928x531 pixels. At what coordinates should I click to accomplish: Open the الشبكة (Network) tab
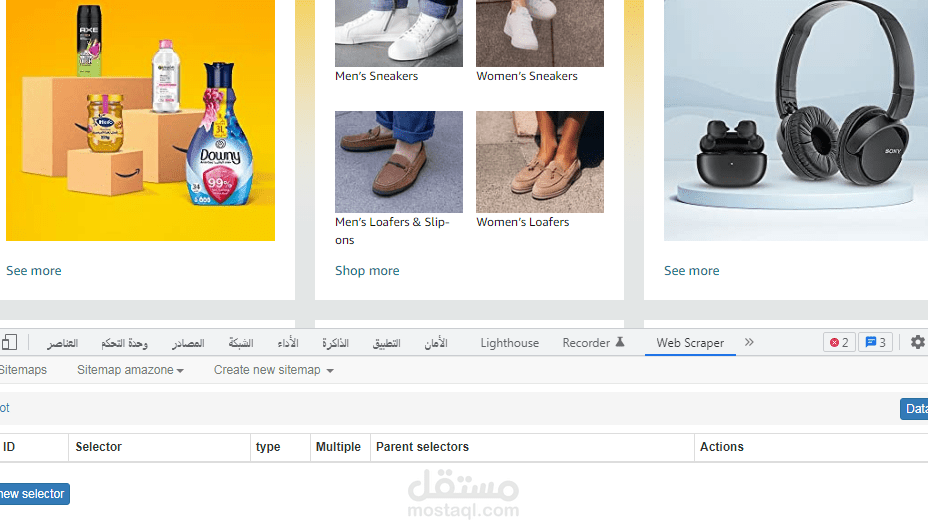coord(241,343)
